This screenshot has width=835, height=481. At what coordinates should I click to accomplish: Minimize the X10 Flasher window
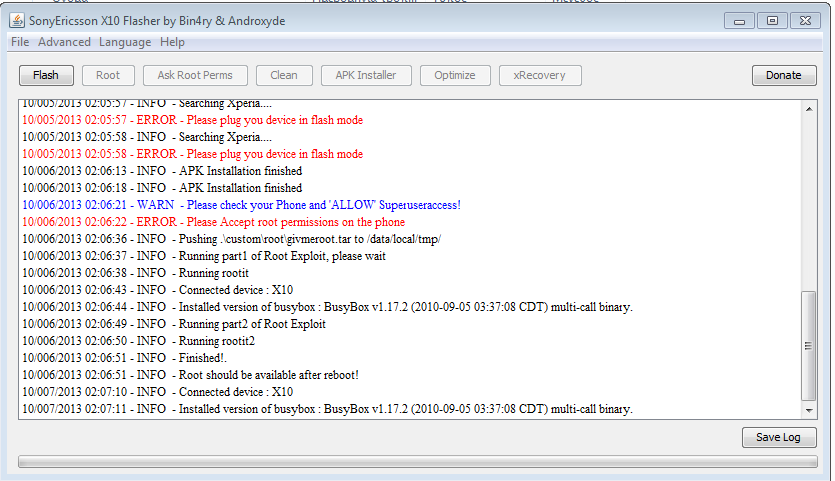740,21
